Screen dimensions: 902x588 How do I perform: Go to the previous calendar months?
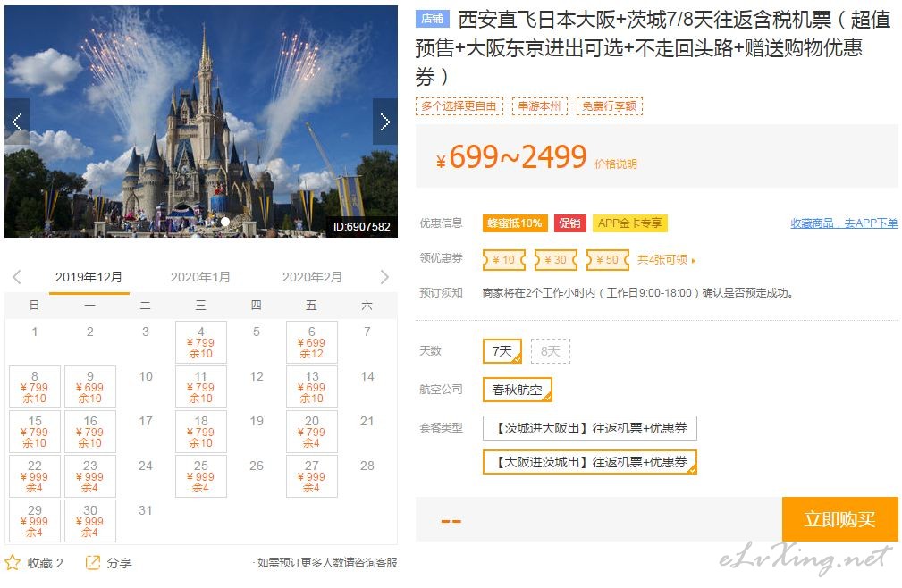(17, 277)
